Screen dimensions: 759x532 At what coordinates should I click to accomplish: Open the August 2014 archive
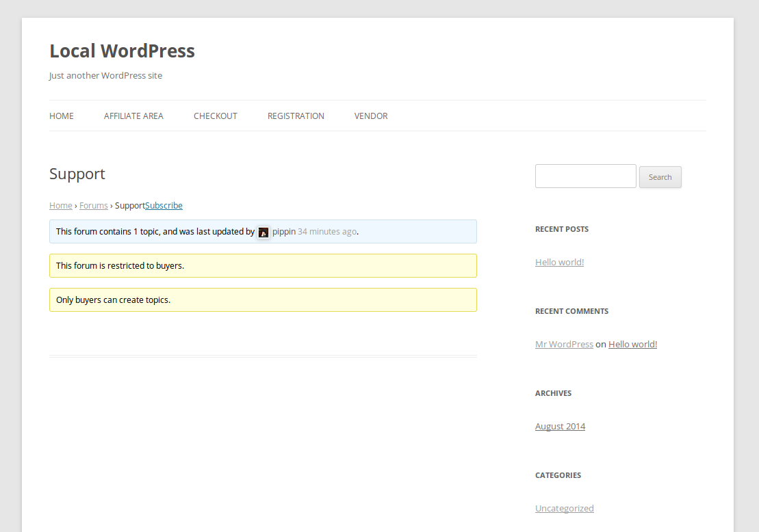click(560, 427)
